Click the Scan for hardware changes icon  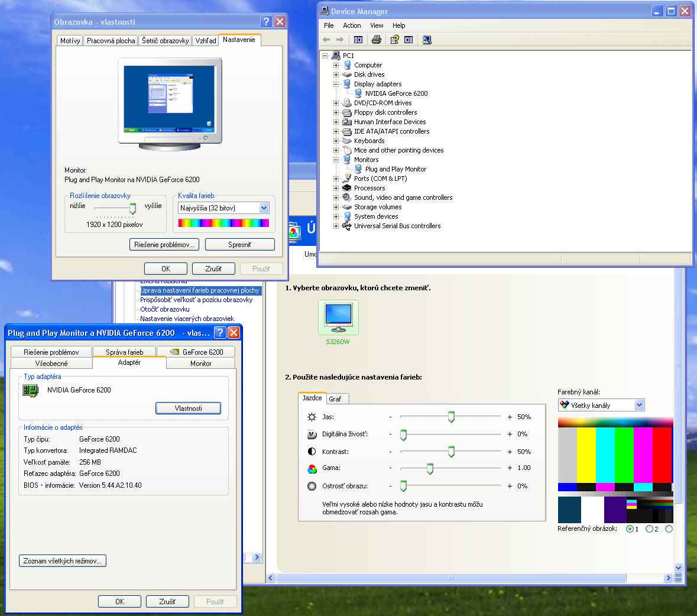tap(427, 40)
